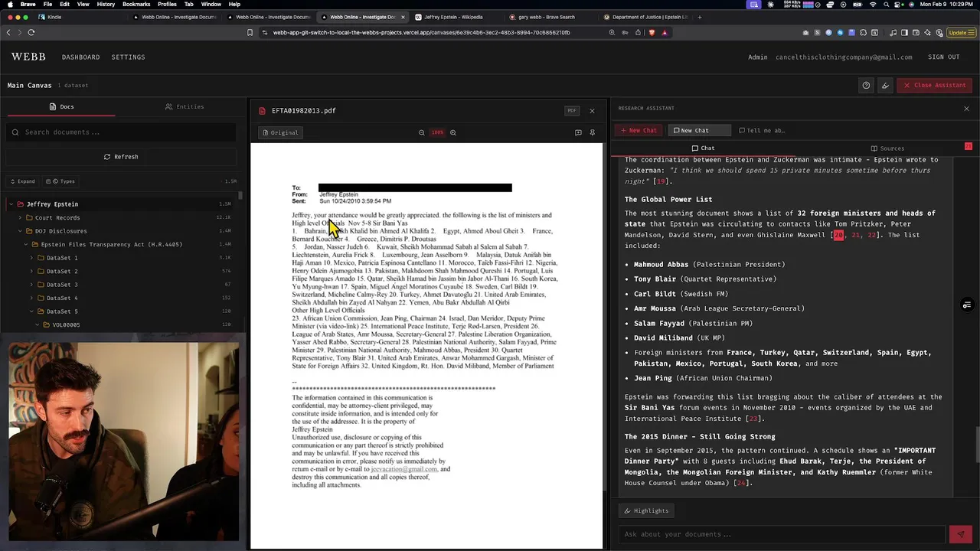Image resolution: width=980 pixels, height=551 pixels.
Task: Click the PDF format badge
Action: click(x=572, y=111)
